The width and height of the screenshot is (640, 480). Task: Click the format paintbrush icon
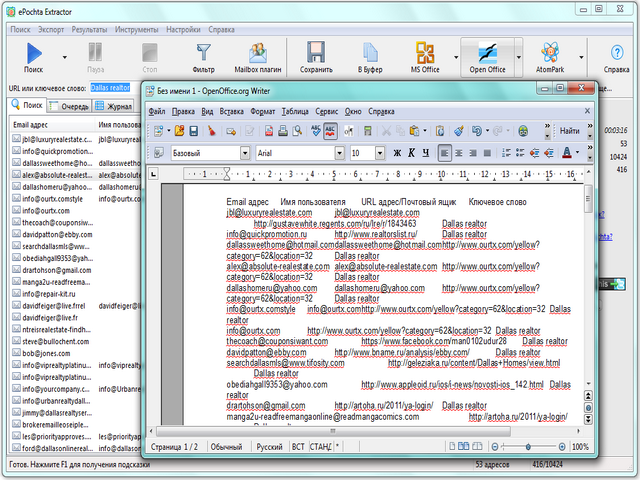point(459,131)
